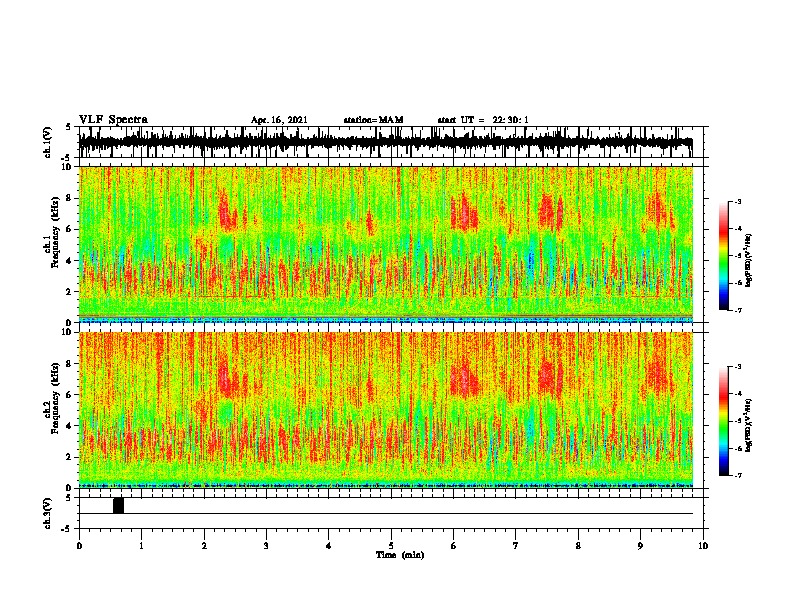This screenshot has width=792, height=612.
Task: Click time axis tick label '5'
Action: coord(391,546)
